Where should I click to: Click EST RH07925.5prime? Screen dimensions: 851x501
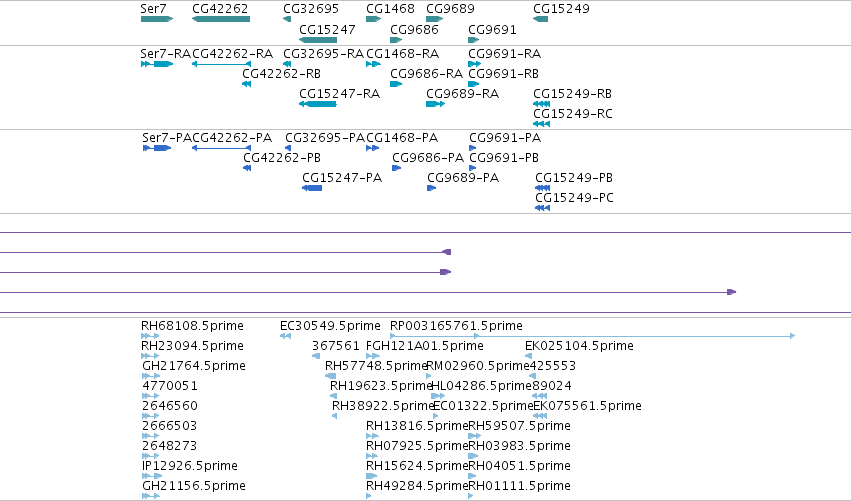[372, 456]
